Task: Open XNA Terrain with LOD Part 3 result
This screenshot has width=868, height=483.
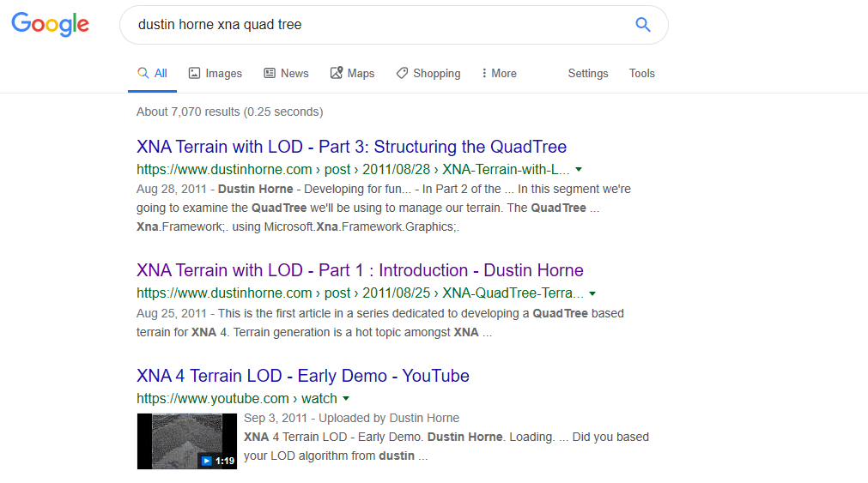Action: click(x=351, y=147)
